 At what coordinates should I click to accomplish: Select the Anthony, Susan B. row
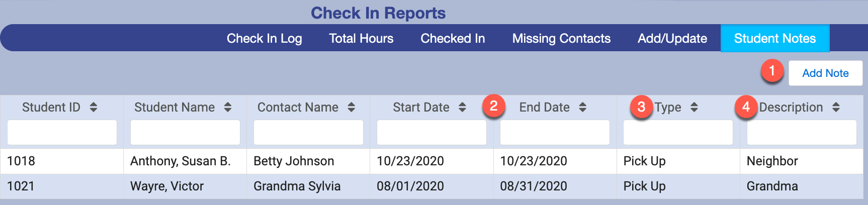180,161
